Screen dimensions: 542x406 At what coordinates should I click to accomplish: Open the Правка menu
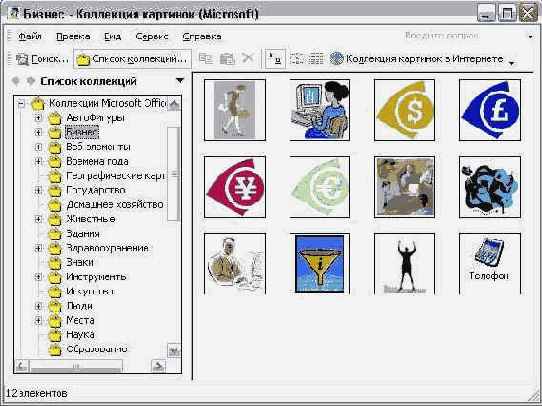73,36
